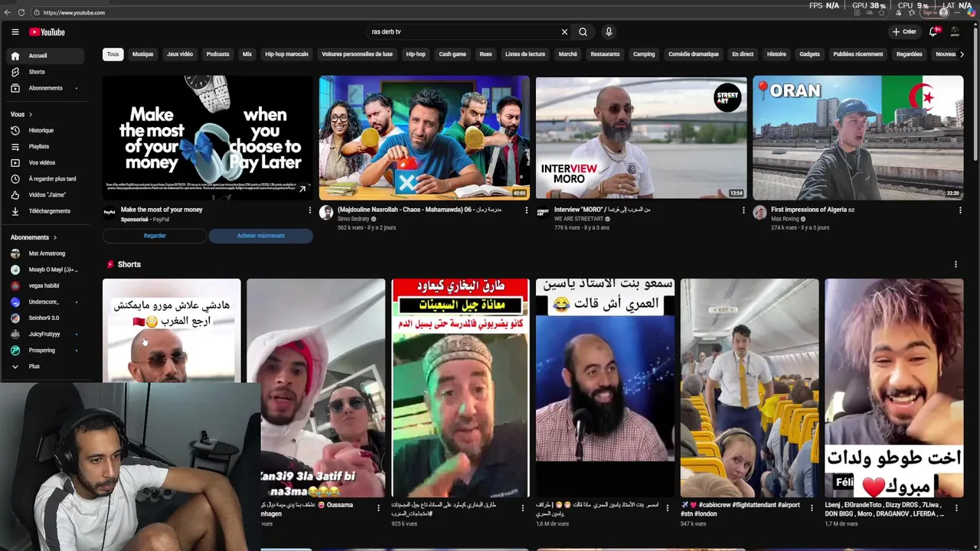980x551 pixels.
Task: Select the Gadgets filter chip
Action: 809,54
